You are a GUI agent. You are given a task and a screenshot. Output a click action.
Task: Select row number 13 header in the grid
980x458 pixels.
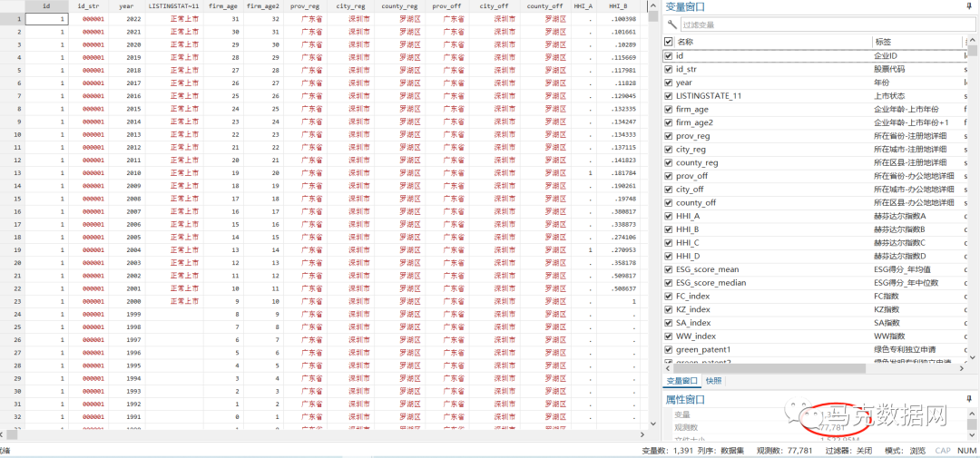(12, 172)
